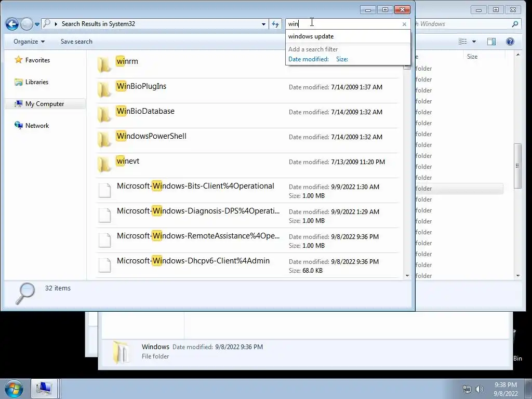
Task: Click the 'Microsoft-Windows-Dhcpv6-Client%4Admin' file name
Action: click(193, 261)
